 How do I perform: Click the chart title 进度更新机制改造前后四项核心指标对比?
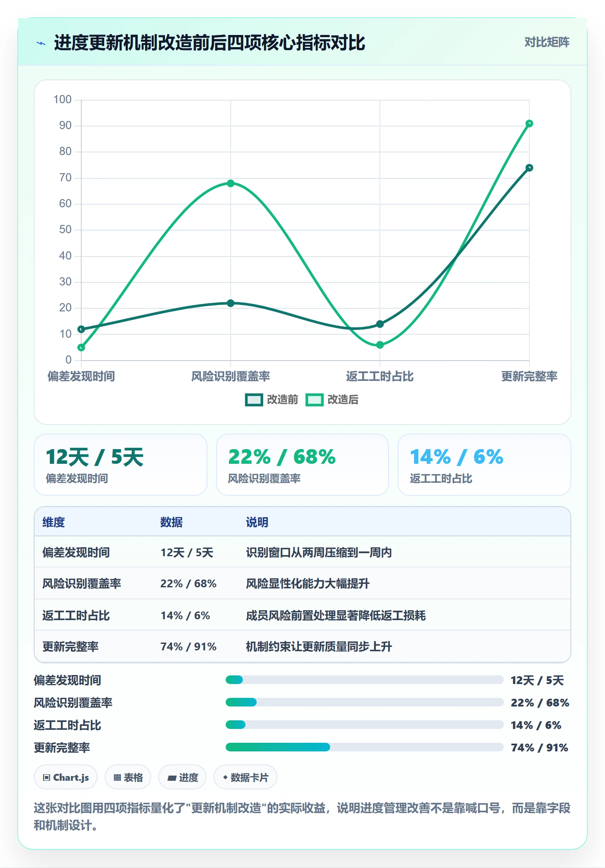tap(210, 43)
